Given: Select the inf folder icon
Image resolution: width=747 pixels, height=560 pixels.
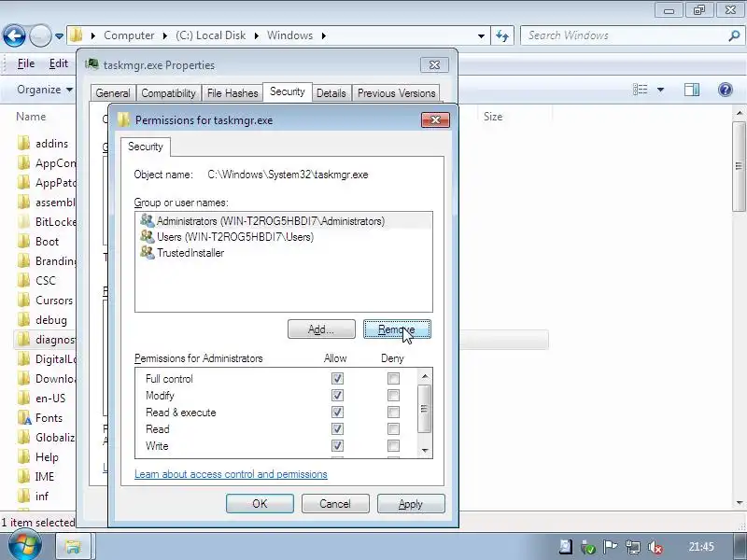Looking at the screenshot, I should click(x=23, y=497).
